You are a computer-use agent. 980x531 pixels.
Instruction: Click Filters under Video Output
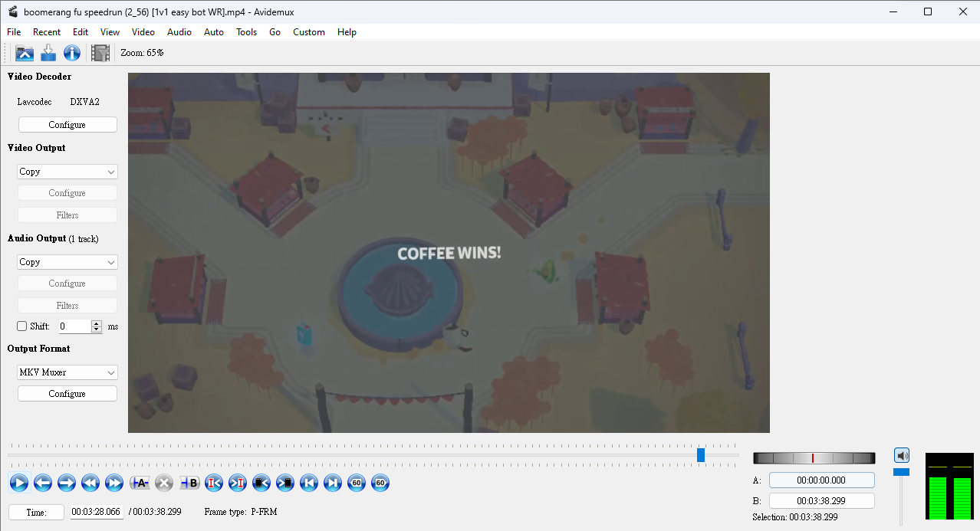click(67, 215)
